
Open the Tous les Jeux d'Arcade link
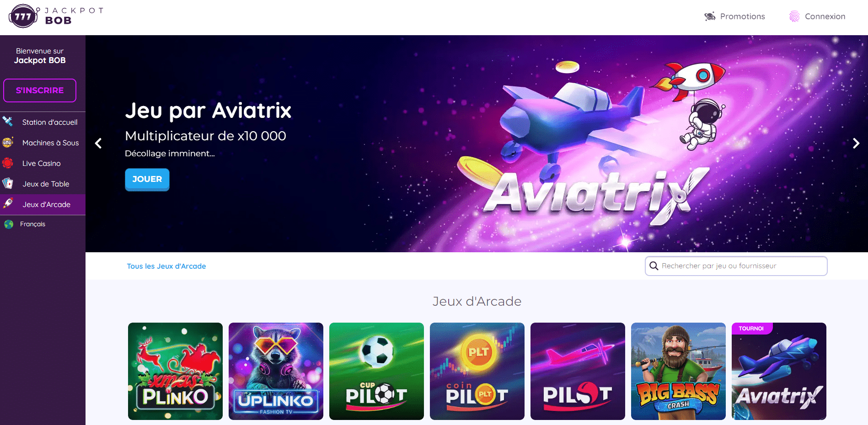coord(166,266)
